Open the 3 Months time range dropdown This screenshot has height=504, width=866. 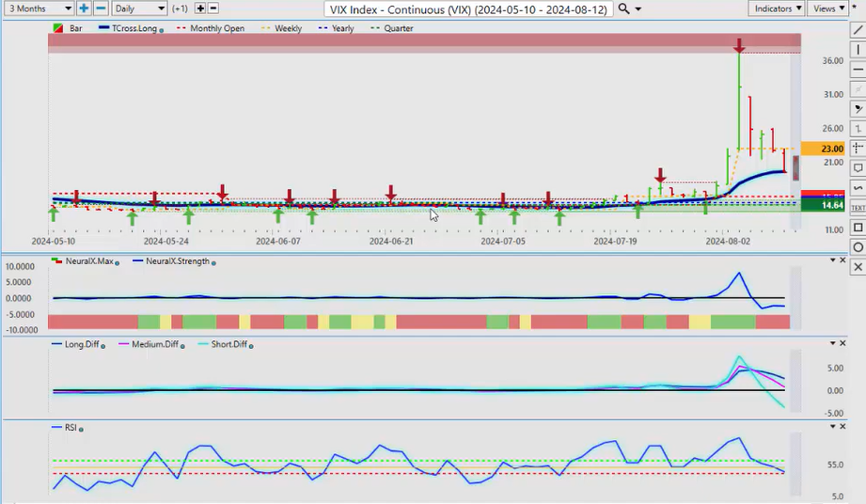38,8
